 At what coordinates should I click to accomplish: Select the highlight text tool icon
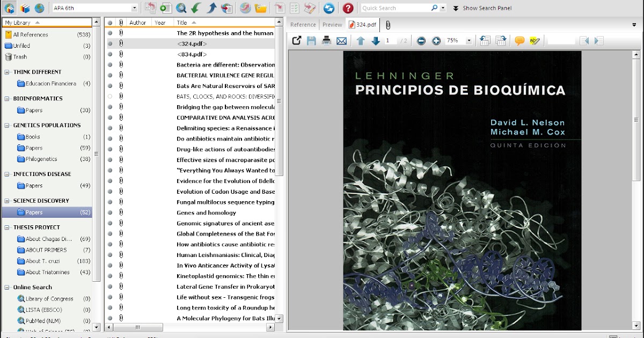(x=535, y=41)
